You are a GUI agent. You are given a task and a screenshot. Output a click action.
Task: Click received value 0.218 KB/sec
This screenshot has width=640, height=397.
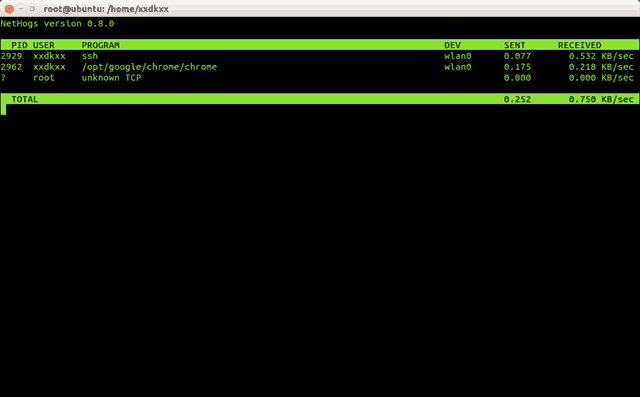pos(601,67)
